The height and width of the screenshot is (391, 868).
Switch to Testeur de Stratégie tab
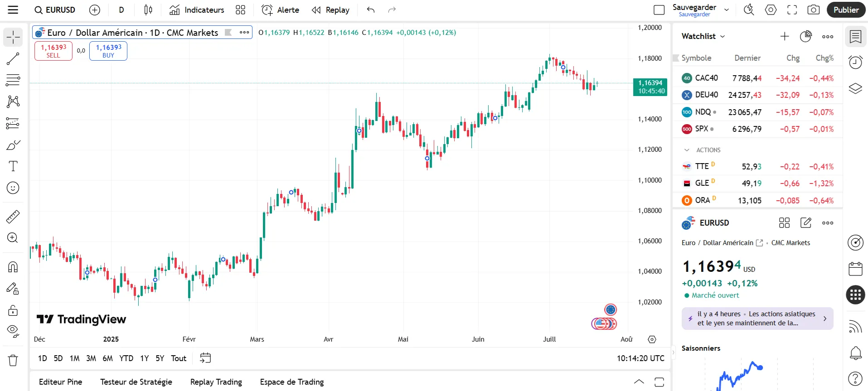pyautogui.click(x=136, y=382)
